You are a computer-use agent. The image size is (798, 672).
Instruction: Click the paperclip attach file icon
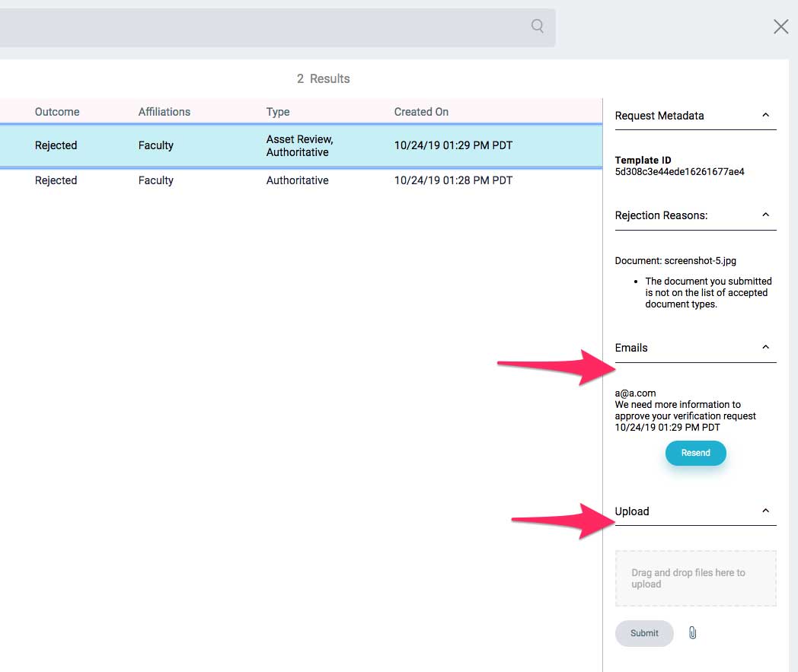coord(692,632)
